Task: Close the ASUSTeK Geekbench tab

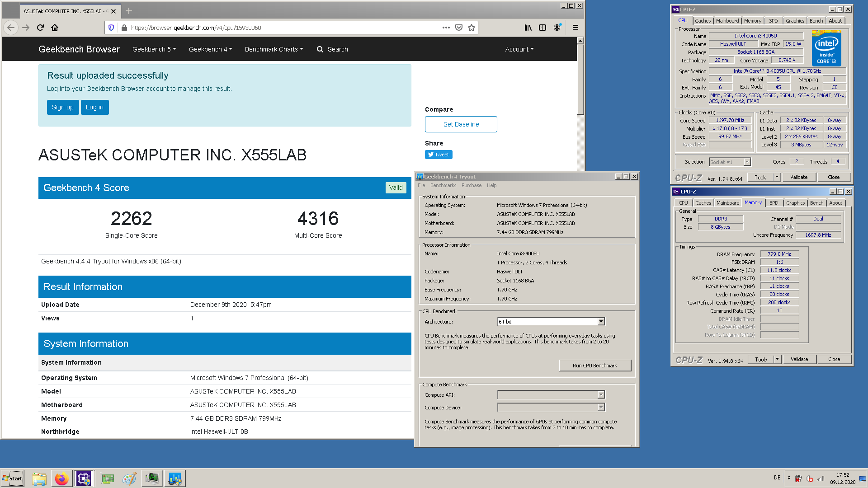Action: (113, 11)
